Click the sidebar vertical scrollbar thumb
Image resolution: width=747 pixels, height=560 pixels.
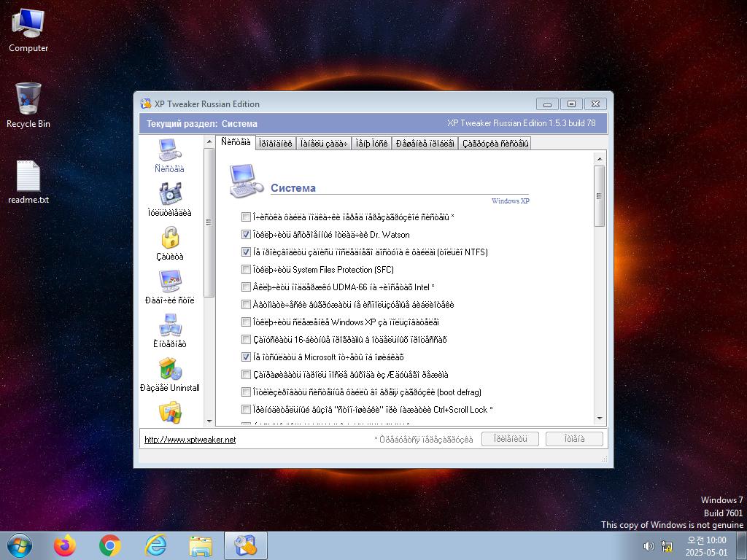pyautogui.click(x=209, y=222)
